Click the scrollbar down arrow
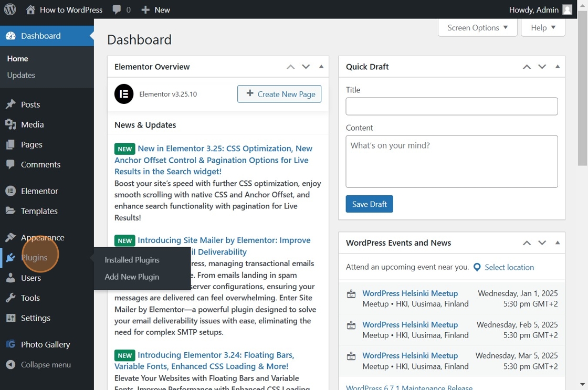The width and height of the screenshot is (588, 390). point(582,384)
